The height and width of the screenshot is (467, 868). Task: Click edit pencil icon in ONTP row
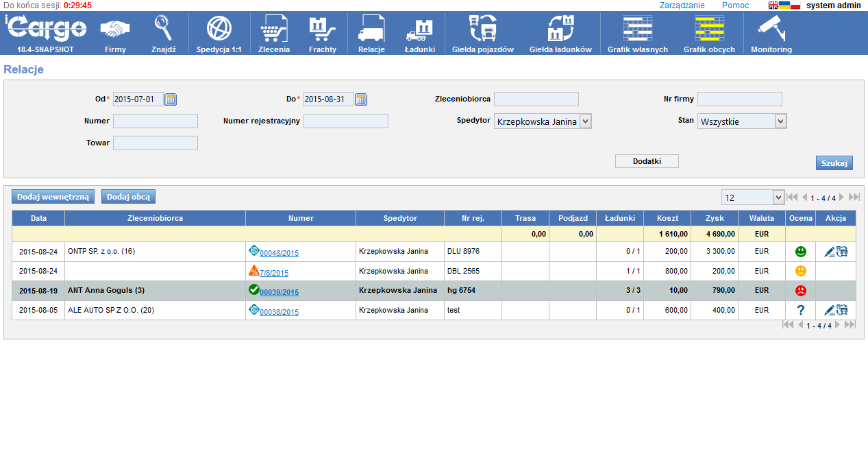[x=829, y=252]
